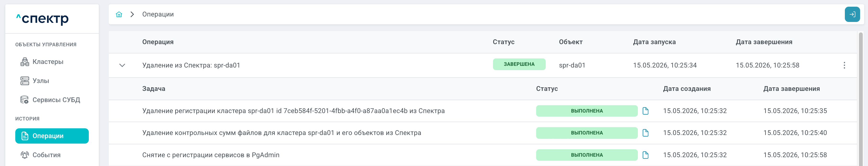Click the ОБЪЕКТЫ УПРАВЛЕНИЯ section heading
The width and height of the screenshot is (868, 166).
click(x=46, y=45)
